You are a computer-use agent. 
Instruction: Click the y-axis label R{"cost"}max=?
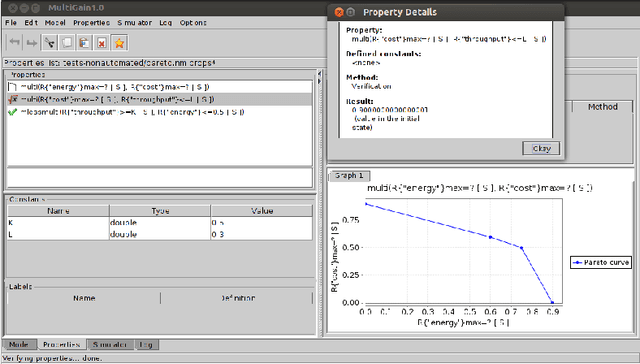point(334,257)
